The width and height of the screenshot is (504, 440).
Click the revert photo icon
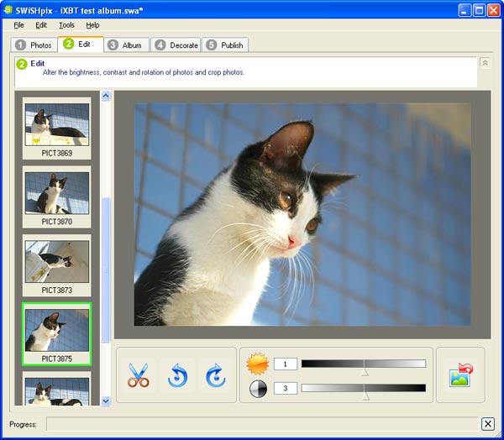coord(460,375)
